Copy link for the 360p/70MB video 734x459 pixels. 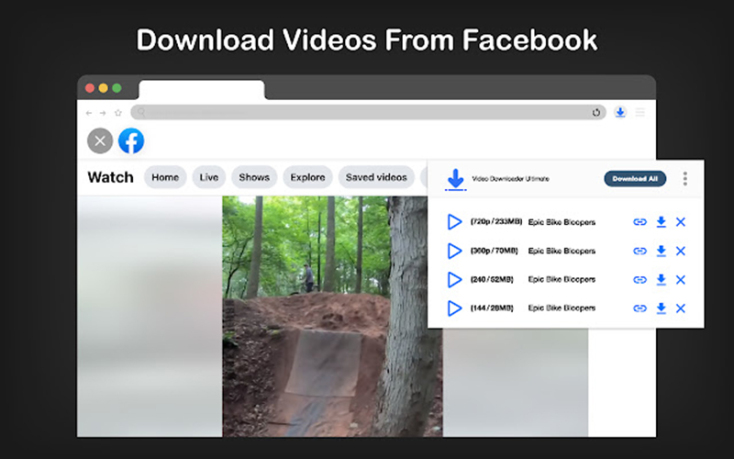pos(639,251)
